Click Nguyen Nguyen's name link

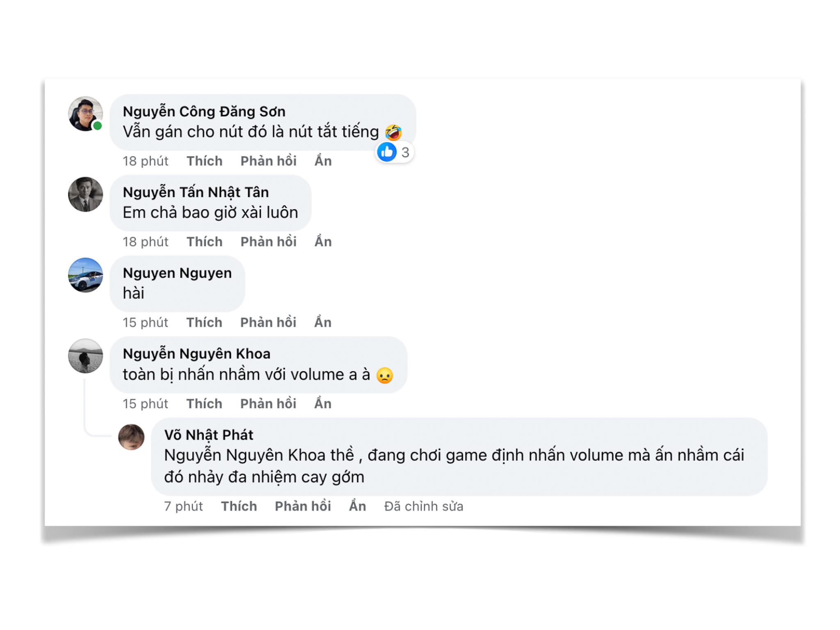point(177,273)
